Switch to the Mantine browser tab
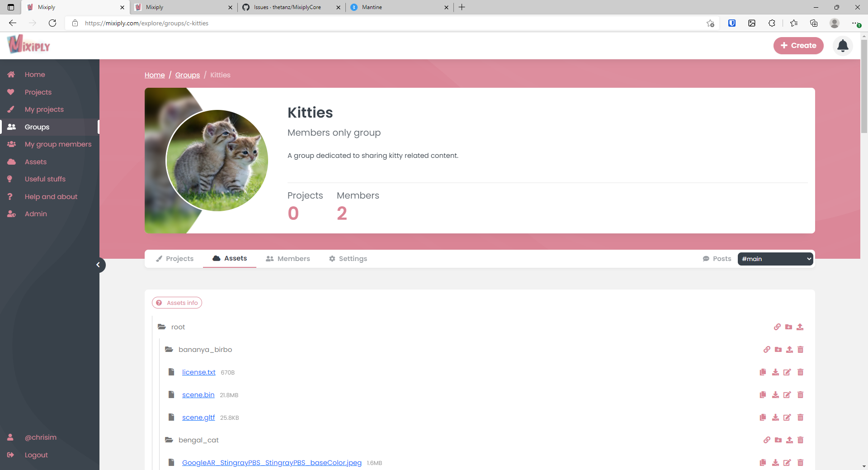Image resolution: width=868 pixels, height=470 pixels. (x=400, y=7)
